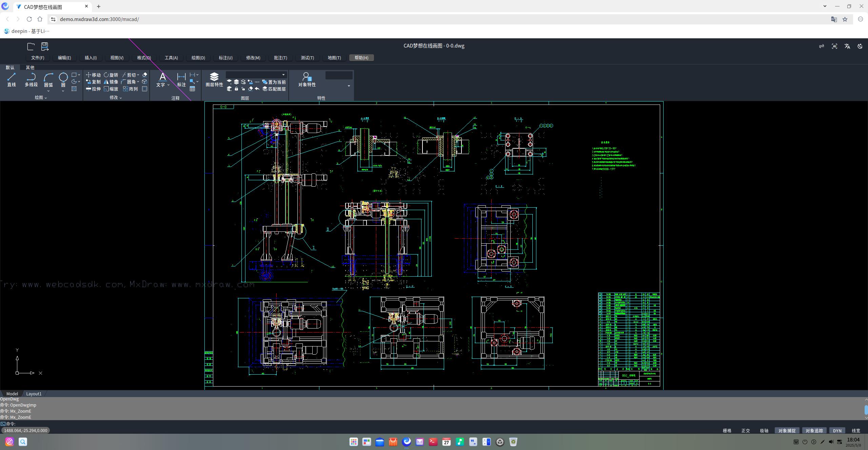The height and width of the screenshot is (450, 868).
Task: Click the 对象特性 object properties icon
Action: pos(307,80)
